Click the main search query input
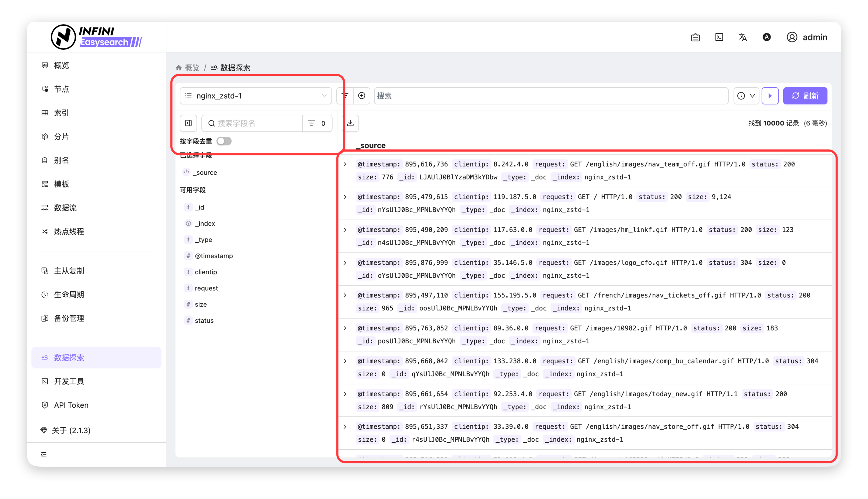The image size is (868, 499). pyautogui.click(x=550, y=95)
